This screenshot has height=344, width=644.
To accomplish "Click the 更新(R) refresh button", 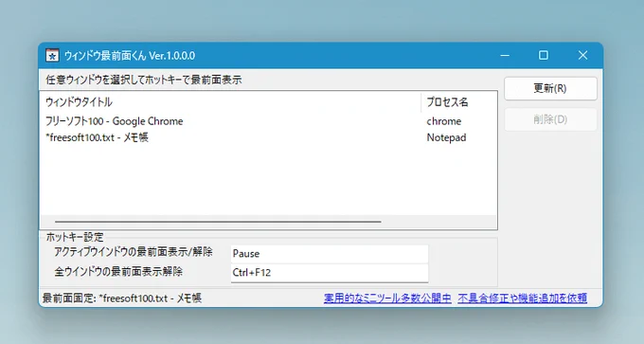I will tap(550, 88).
